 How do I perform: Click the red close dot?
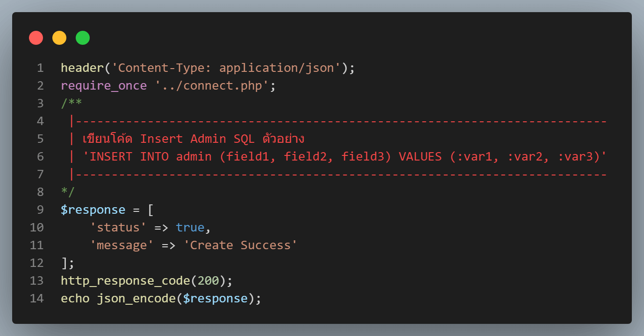click(x=36, y=38)
